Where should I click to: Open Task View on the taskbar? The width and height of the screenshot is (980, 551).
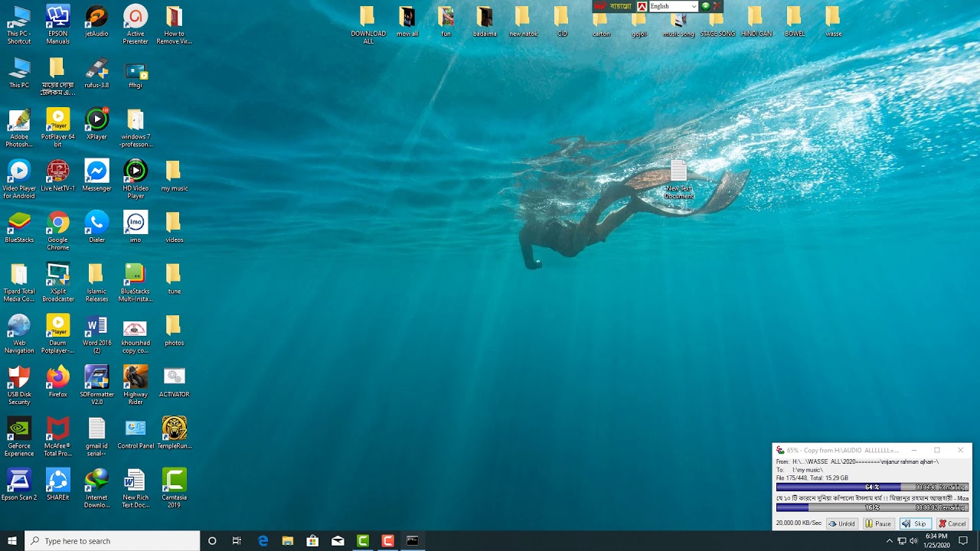pyautogui.click(x=237, y=541)
